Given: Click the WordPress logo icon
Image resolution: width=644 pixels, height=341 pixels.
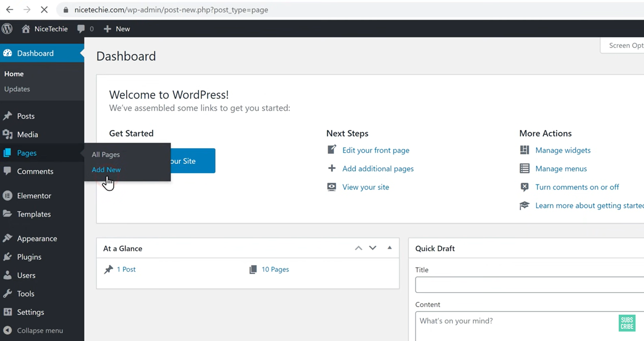Looking at the screenshot, I should pos(7,29).
